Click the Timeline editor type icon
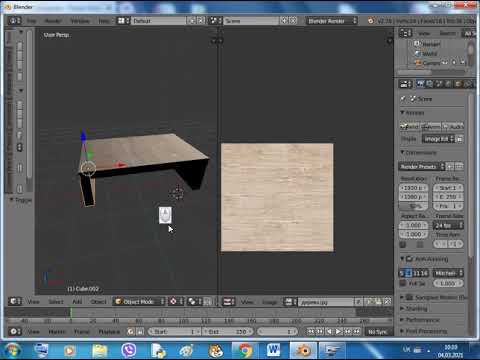 [x=15, y=331]
